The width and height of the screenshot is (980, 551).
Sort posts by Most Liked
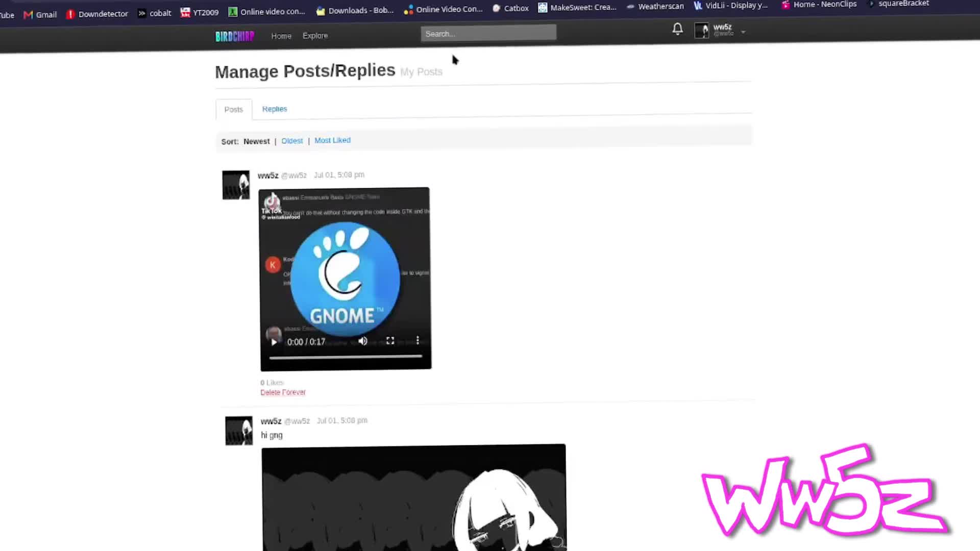pos(332,140)
